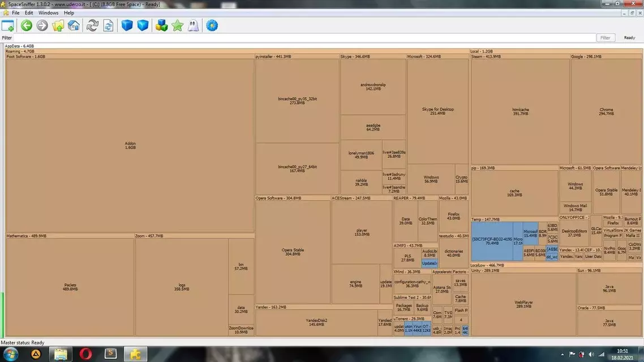The width and height of the screenshot is (644, 362).
Task: Select the Unity WebPlayer block
Action: pyautogui.click(x=523, y=304)
